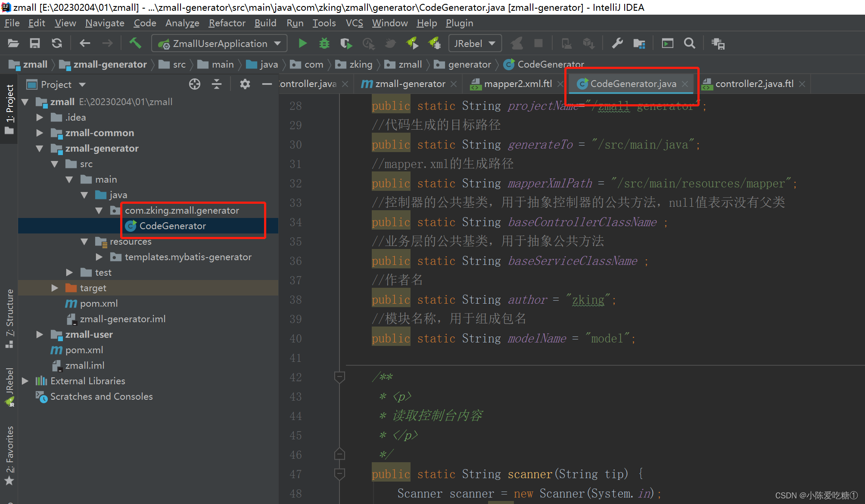Expand the zmall-user module node
This screenshot has height=504, width=865.
(x=40, y=335)
